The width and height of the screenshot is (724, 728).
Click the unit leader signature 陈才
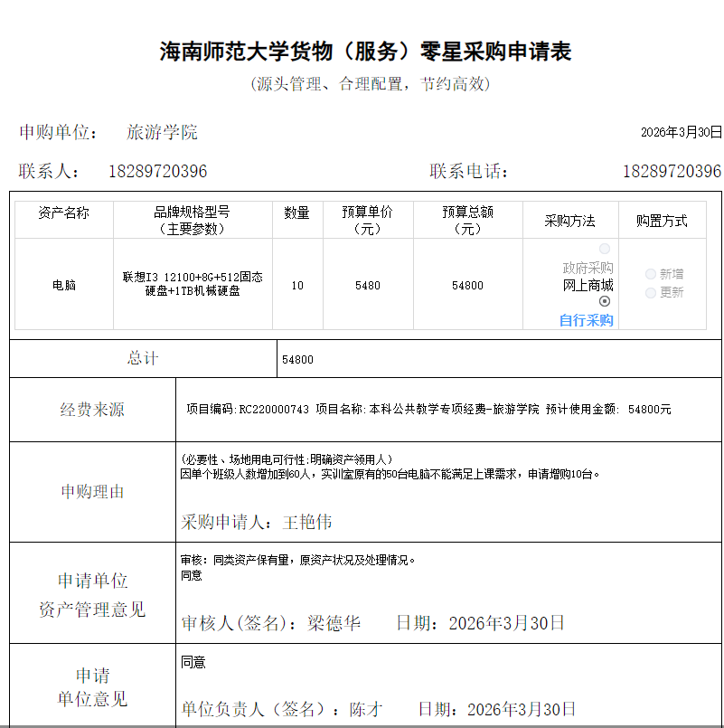click(x=366, y=709)
